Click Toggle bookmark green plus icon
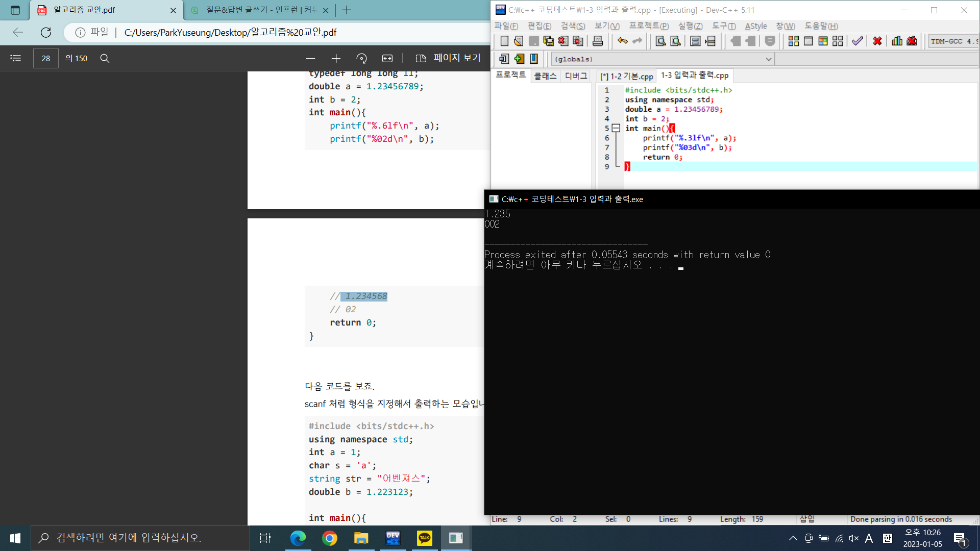The width and height of the screenshot is (980, 551). point(519,59)
